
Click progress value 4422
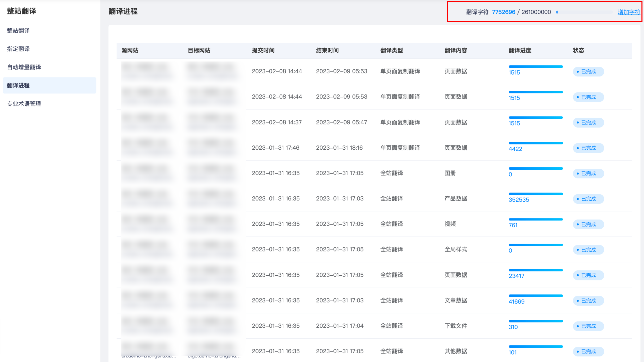tap(515, 149)
